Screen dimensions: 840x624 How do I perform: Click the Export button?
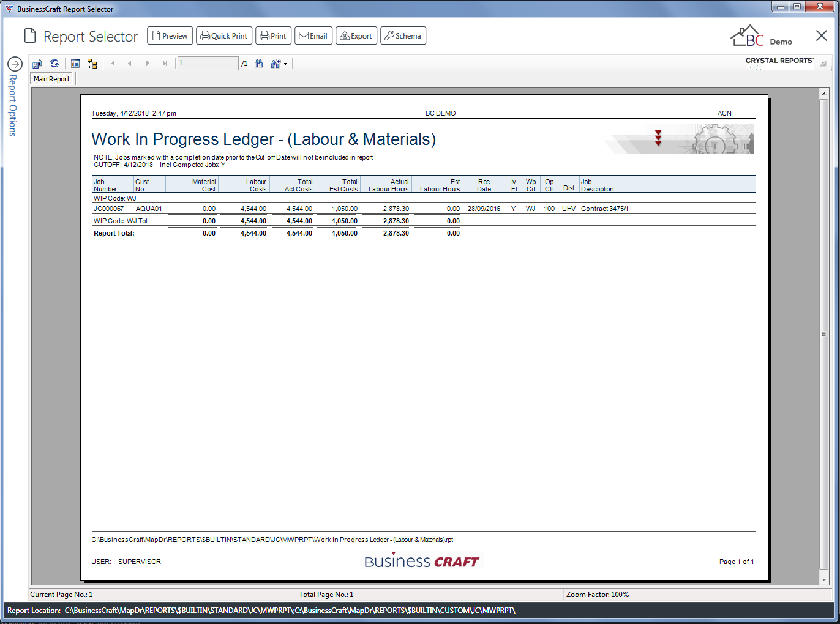[x=356, y=35]
